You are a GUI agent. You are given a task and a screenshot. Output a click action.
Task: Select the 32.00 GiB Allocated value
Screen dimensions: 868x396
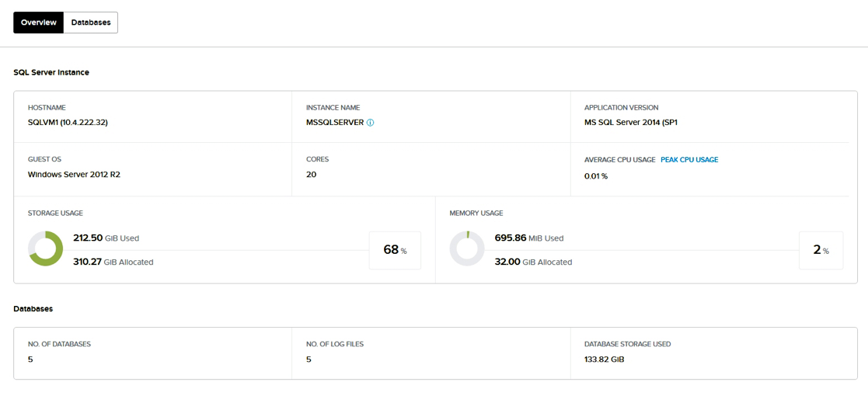pos(533,262)
